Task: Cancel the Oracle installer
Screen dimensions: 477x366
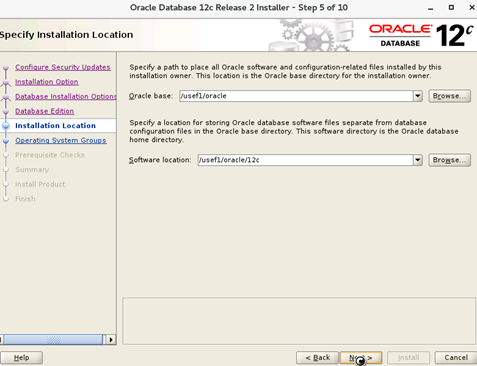Action: [x=456, y=358]
